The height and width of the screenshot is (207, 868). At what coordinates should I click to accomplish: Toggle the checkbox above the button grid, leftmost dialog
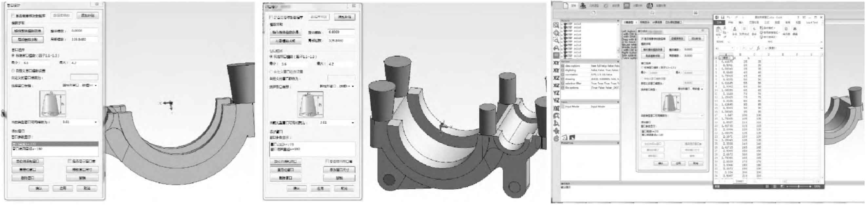[x=70, y=161]
